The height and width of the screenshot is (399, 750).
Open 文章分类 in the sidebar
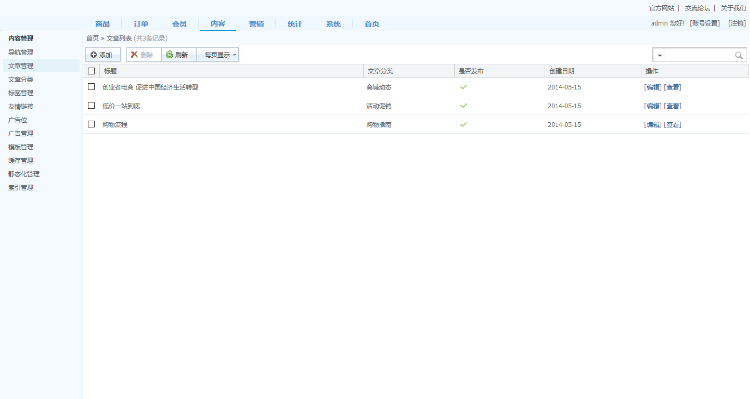[21, 79]
